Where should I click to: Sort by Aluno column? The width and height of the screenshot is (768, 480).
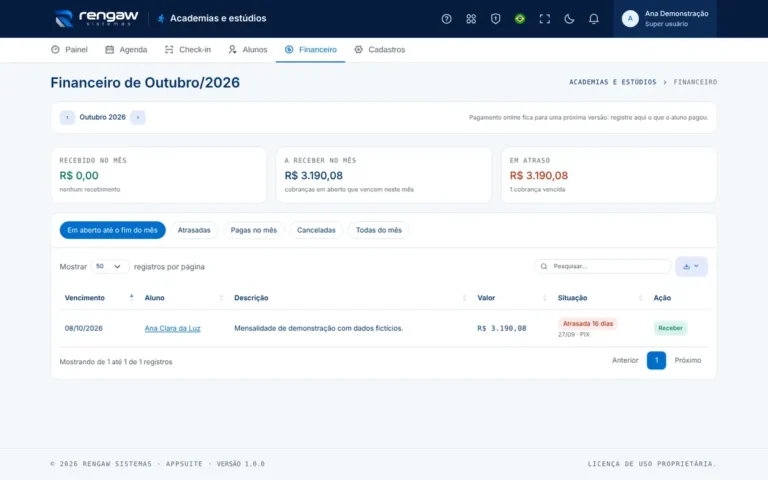click(x=184, y=298)
